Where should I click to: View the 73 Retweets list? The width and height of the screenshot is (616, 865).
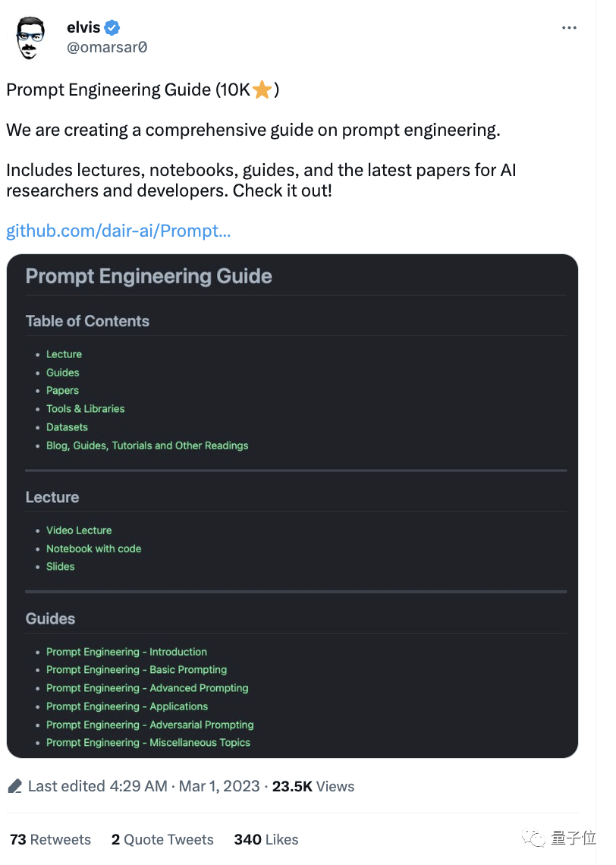[x=50, y=839]
